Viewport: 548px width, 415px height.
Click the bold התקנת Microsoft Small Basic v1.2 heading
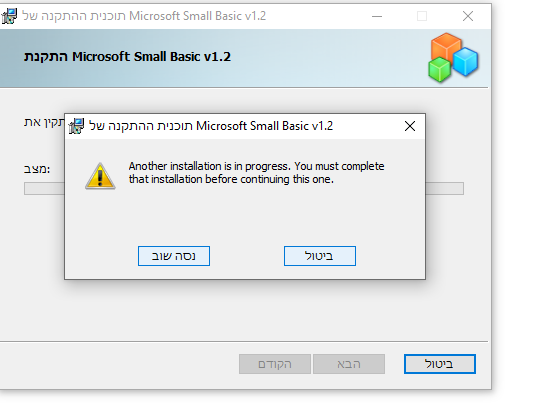tap(128, 57)
